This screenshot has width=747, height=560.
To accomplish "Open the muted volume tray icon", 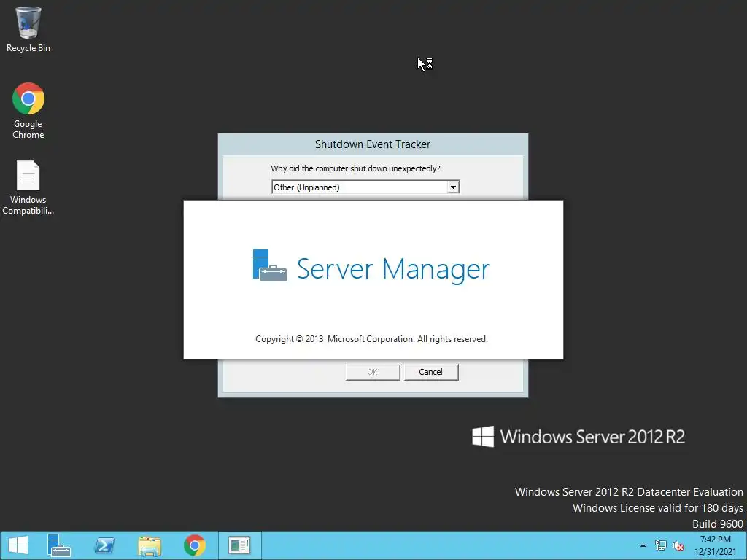I will 678,545.
